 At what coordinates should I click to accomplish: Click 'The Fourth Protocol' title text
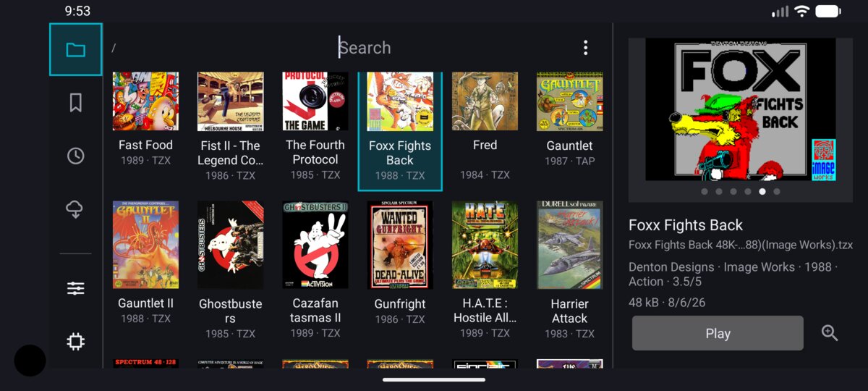tap(315, 152)
